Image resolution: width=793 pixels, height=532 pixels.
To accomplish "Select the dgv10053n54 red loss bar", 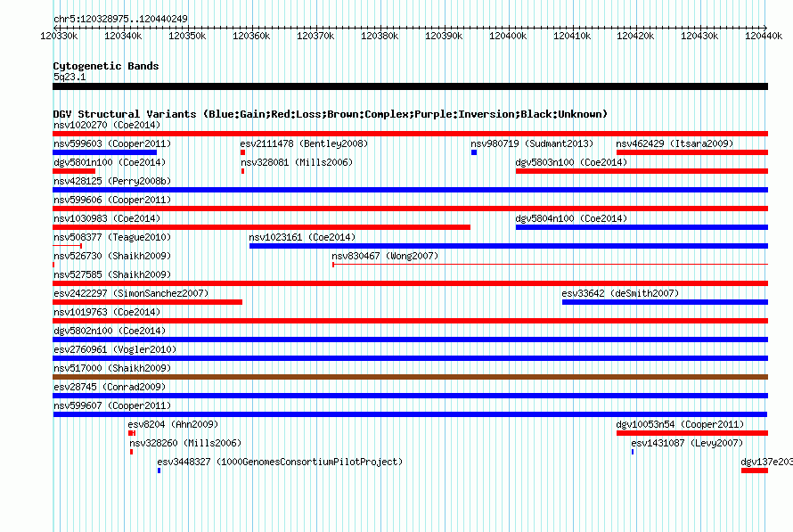I will [692, 433].
